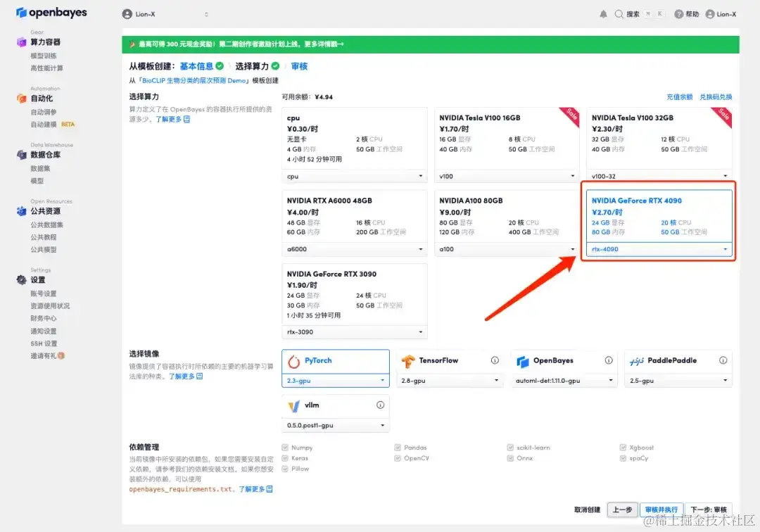This screenshot has height=532, width=760.
Task: Open the 兑换码兑换 link
Action: (x=716, y=97)
